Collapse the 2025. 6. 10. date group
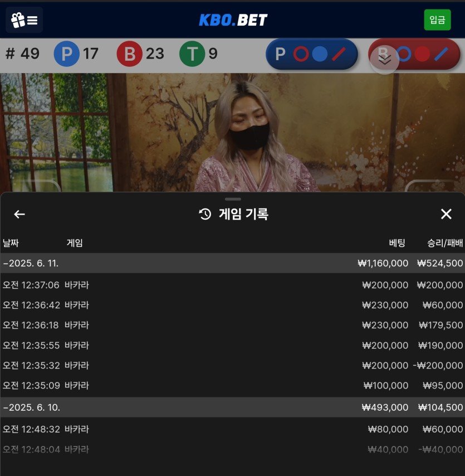Screen dimensions: 465x476 pyautogui.click(x=31, y=407)
